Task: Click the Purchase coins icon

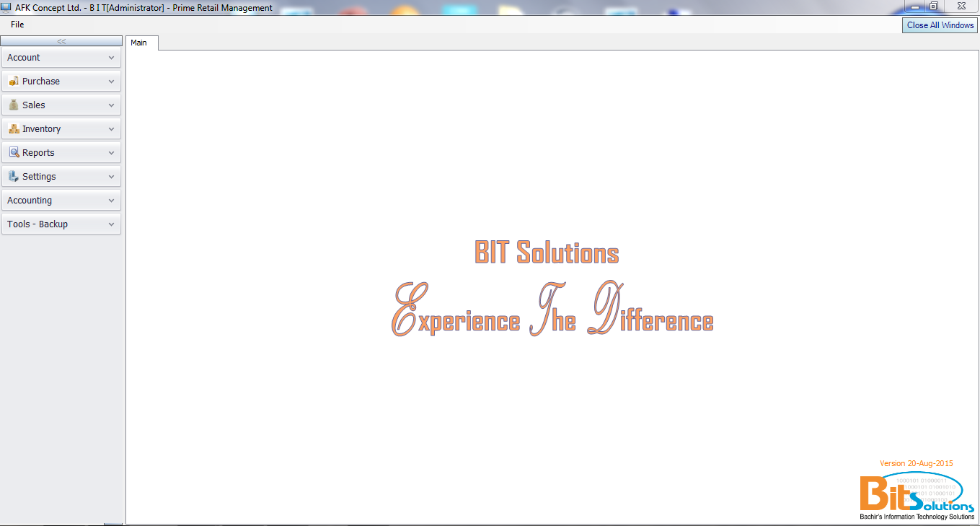Action: pyautogui.click(x=14, y=81)
